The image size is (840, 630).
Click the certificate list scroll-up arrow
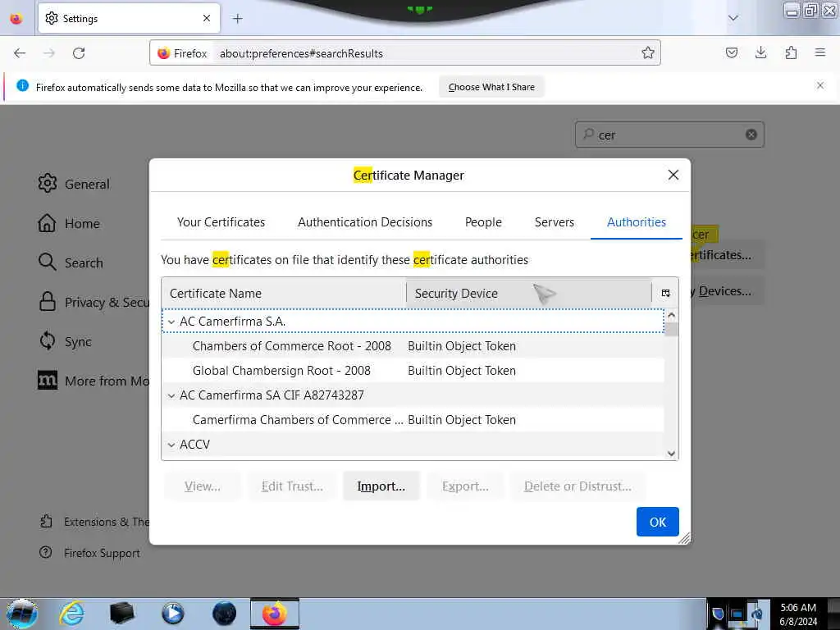(x=671, y=316)
